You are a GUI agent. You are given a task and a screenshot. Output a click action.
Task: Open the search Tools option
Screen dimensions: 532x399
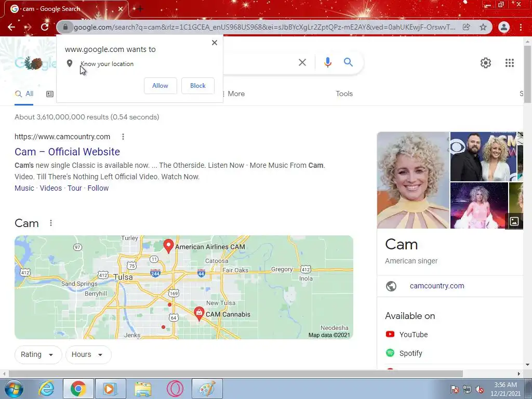(x=344, y=94)
